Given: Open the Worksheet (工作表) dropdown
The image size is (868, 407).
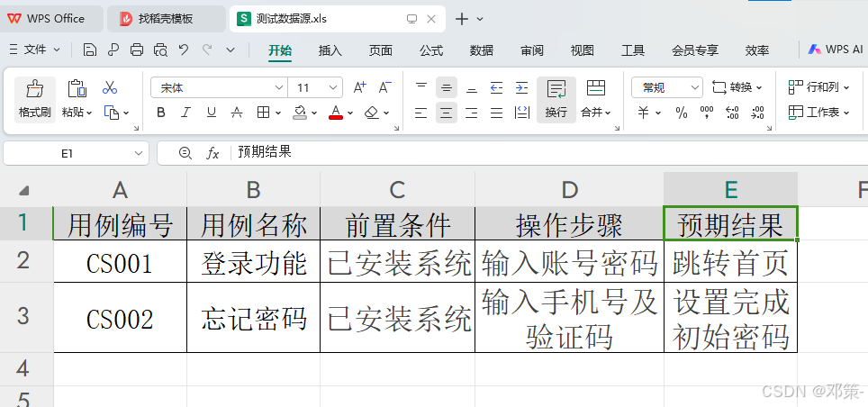Looking at the screenshot, I should click(818, 113).
